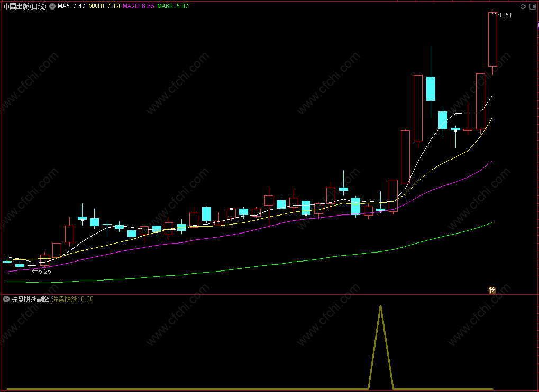This screenshot has width=539, height=392.
Task: Select the tallest red candlestick reaching 8.51
Action: [x=492, y=40]
